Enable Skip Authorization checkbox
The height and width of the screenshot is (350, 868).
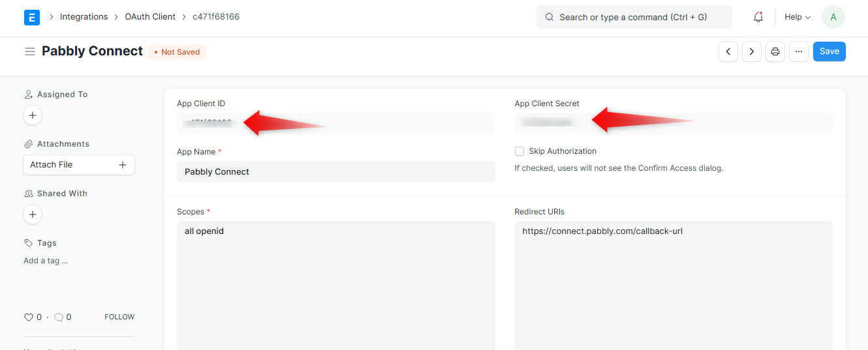click(x=519, y=151)
